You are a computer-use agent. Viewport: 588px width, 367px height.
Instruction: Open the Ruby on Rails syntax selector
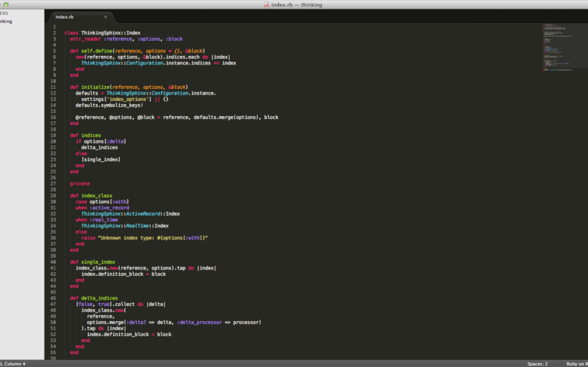(577, 363)
